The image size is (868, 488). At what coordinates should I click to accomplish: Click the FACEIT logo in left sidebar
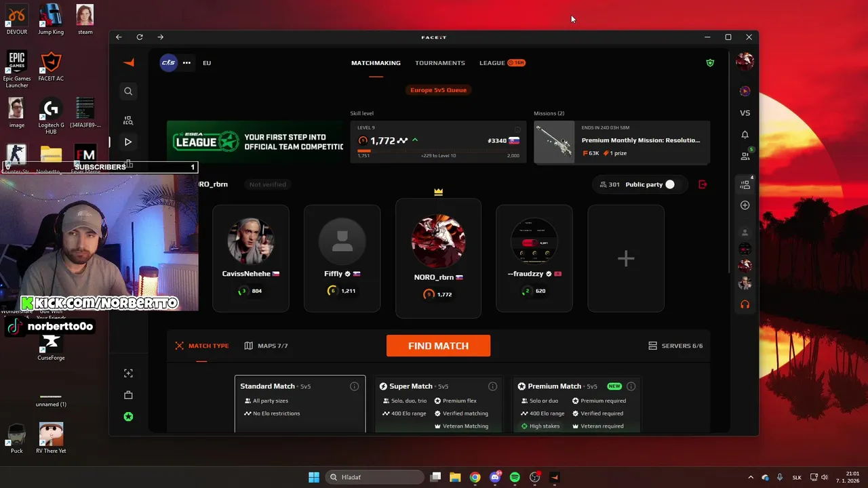pyautogui.click(x=128, y=62)
